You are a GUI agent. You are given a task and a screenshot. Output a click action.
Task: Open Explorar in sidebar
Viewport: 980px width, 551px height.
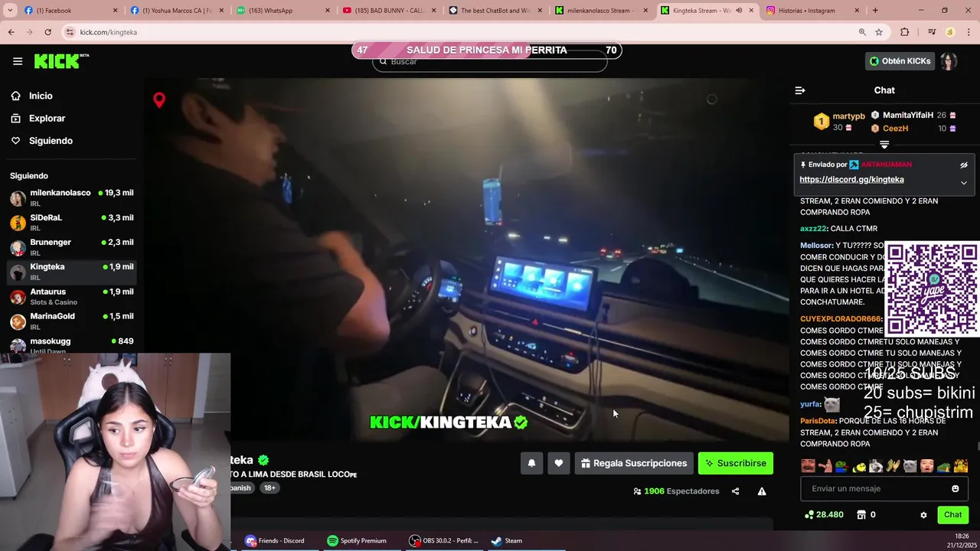(x=47, y=119)
